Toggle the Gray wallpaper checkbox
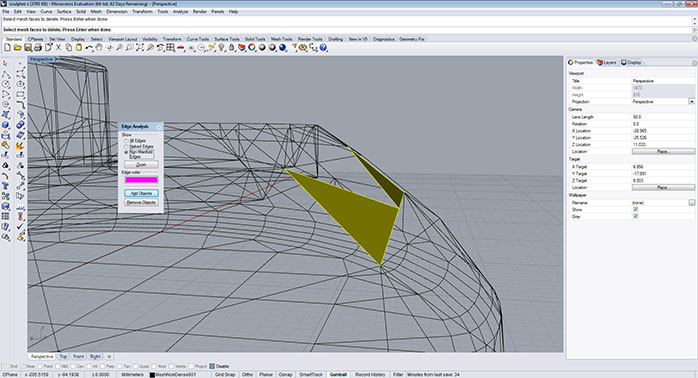The height and width of the screenshot is (378, 698). pos(636,216)
